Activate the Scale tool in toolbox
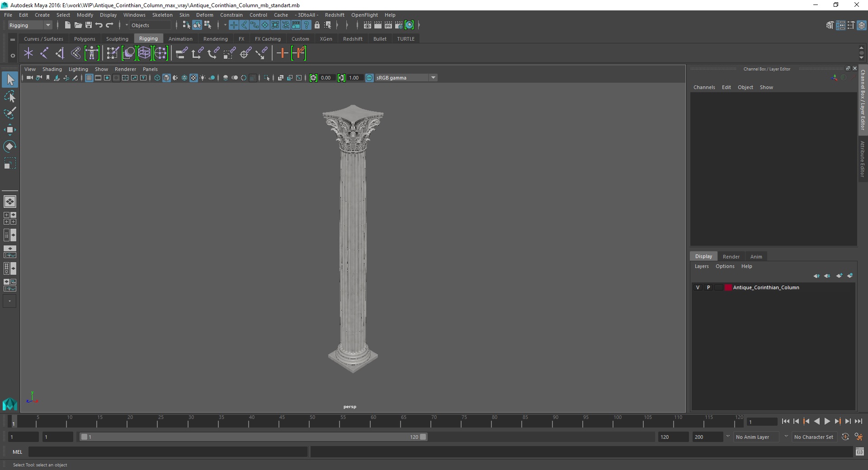868x470 pixels. [10, 163]
